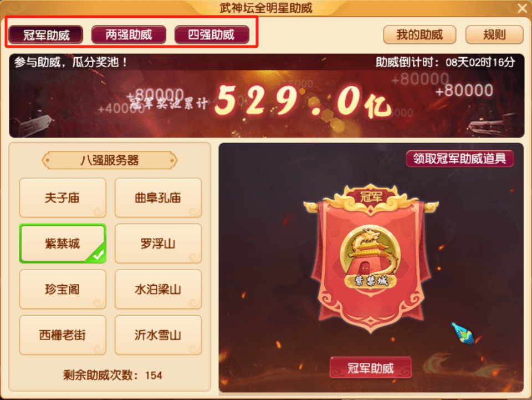This screenshot has width=532, height=400.
Task: Choose the 珍宝阁 server
Action: point(63,289)
